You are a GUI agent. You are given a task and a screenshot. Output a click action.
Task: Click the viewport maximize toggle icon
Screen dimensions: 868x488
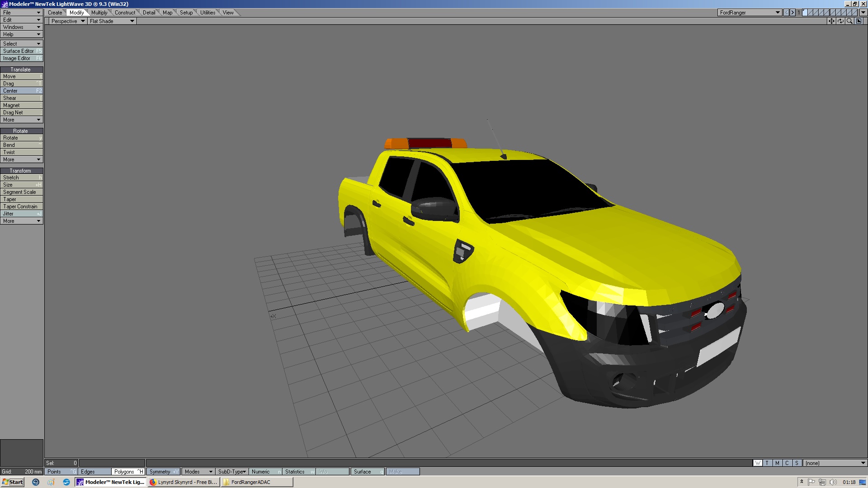(x=859, y=21)
